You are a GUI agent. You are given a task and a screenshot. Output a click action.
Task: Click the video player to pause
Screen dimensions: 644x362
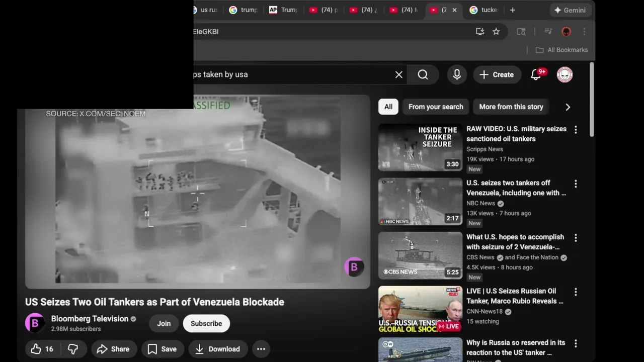pos(198,192)
